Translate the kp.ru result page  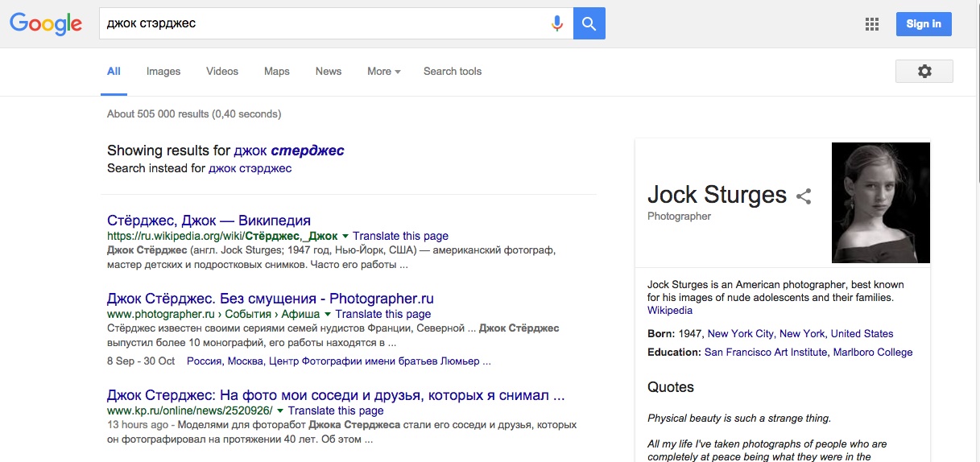click(336, 410)
